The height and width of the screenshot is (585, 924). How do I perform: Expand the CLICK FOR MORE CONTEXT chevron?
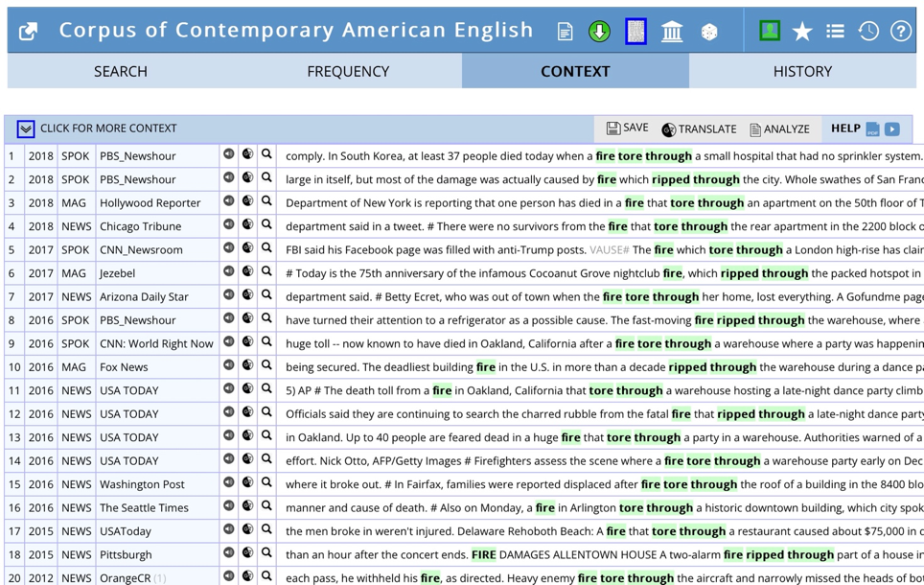click(x=25, y=129)
